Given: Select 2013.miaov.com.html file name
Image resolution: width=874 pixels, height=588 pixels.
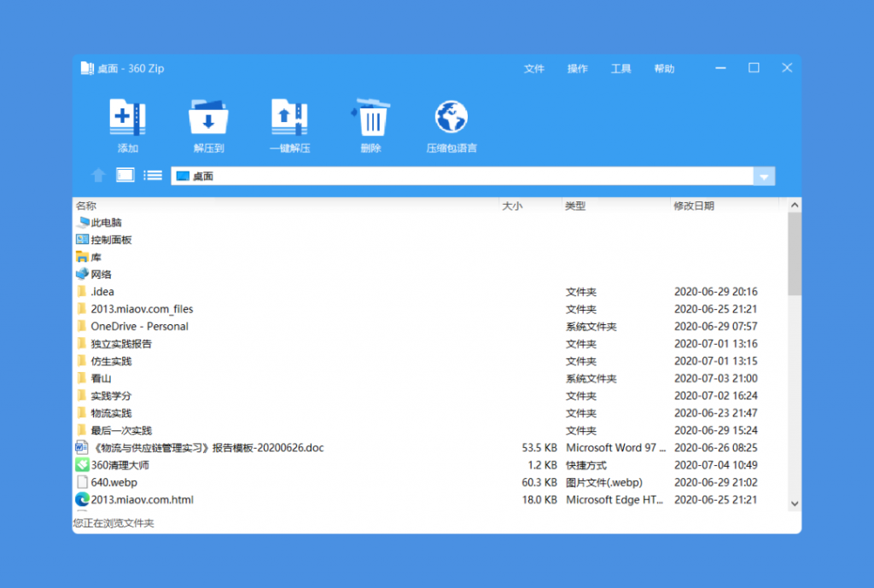Looking at the screenshot, I should [143, 499].
